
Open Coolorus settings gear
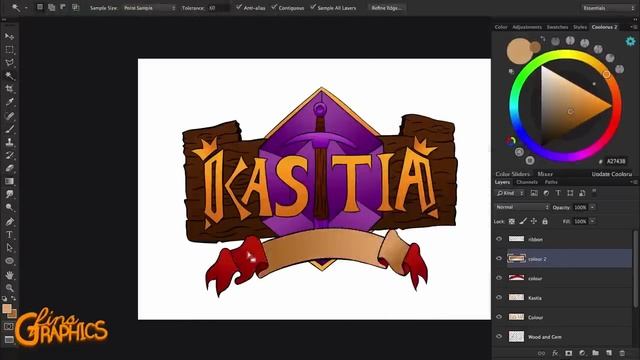630,41
